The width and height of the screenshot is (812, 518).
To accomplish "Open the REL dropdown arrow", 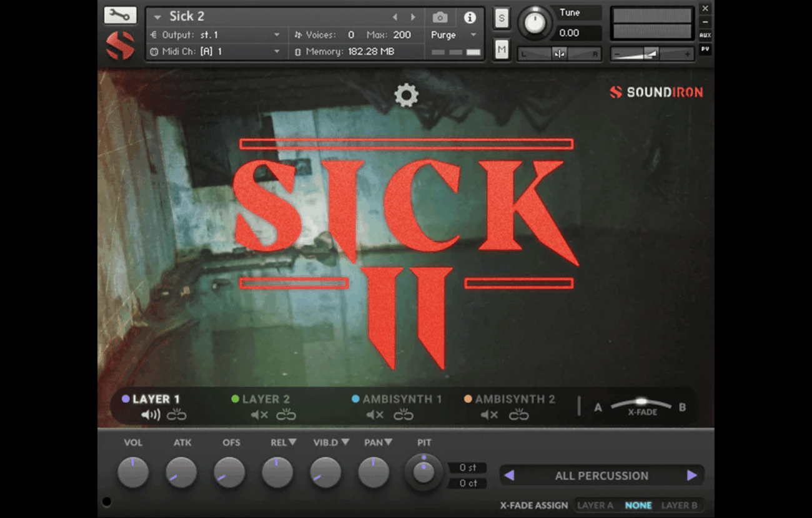I will pos(292,442).
